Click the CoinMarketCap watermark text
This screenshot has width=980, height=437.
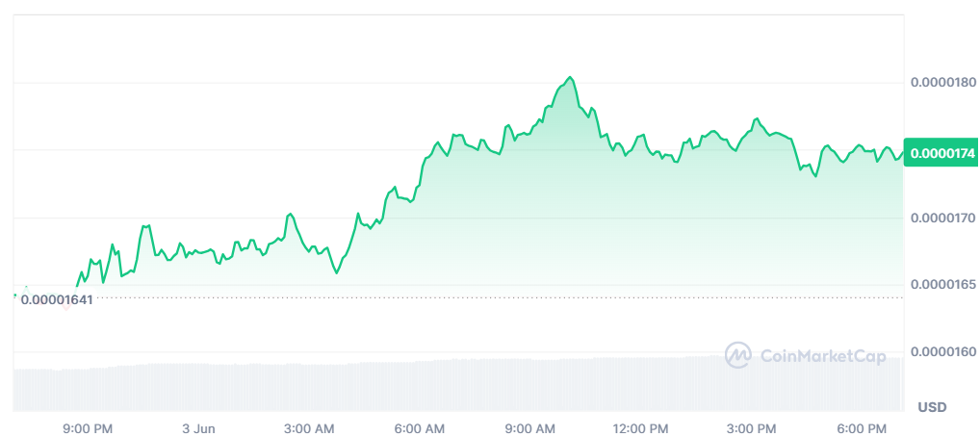tap(821, 356)
